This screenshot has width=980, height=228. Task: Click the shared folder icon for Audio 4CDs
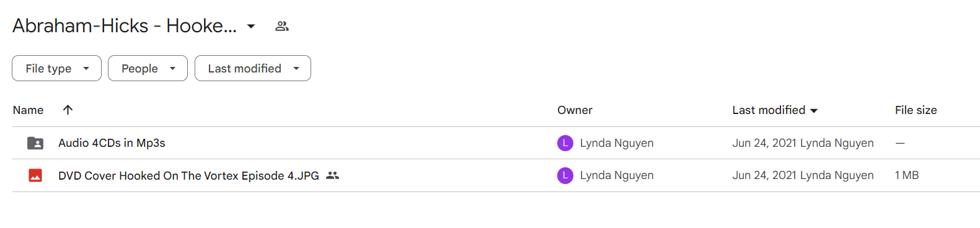[35, 143]
